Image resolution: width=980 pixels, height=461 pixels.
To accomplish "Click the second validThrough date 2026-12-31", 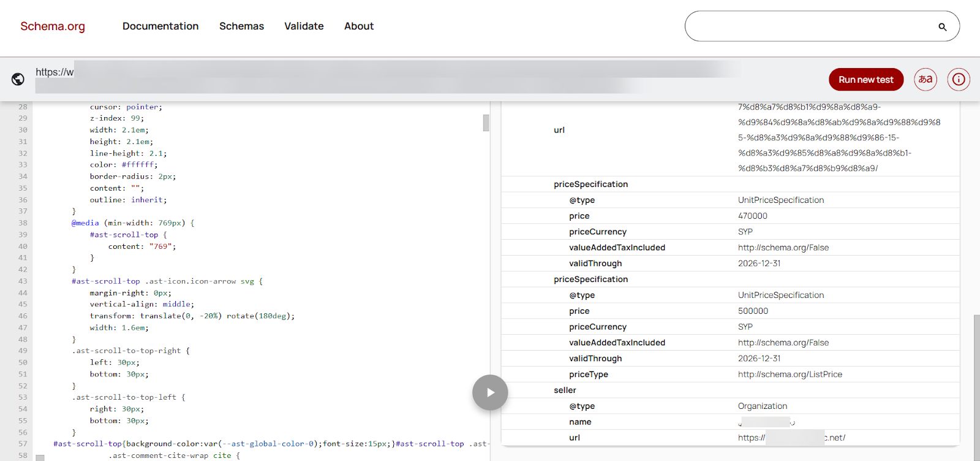I will (x=759, y=358).
